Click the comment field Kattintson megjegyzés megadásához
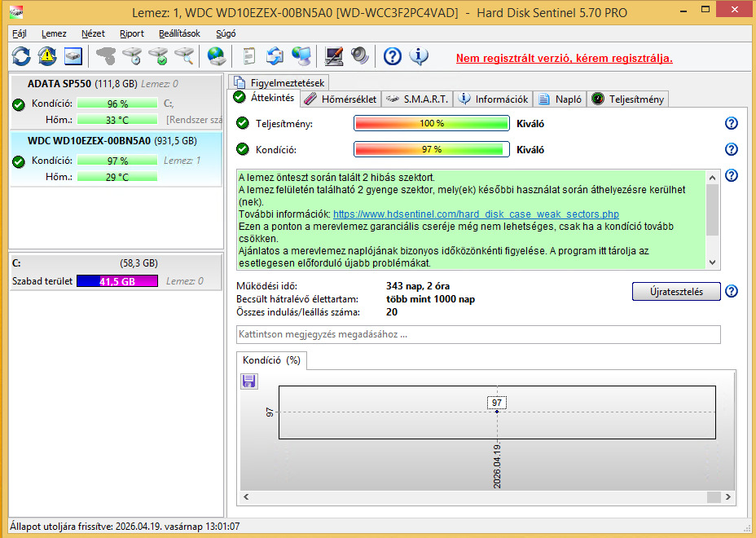 tap(478, 334)
